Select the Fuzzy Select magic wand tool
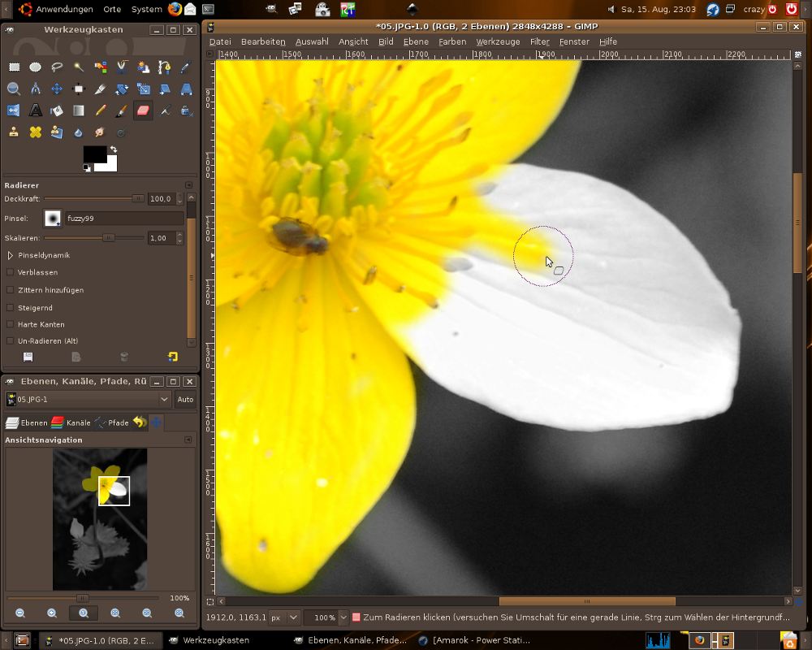 click(78, 67)
